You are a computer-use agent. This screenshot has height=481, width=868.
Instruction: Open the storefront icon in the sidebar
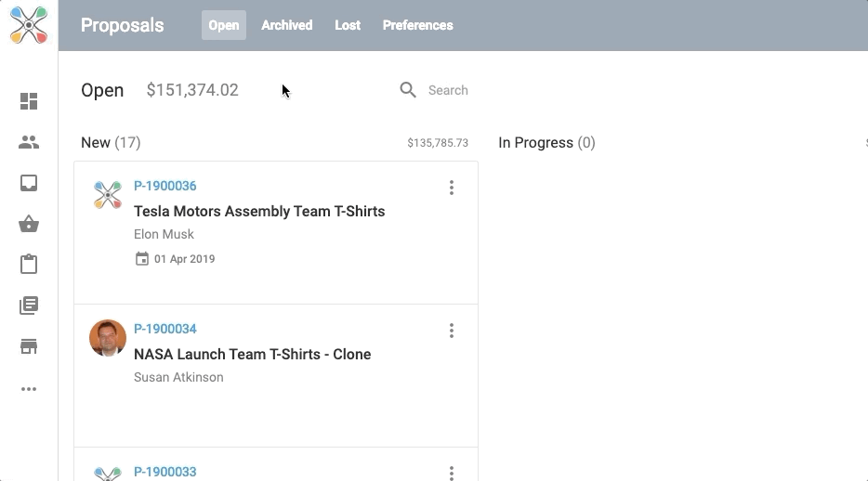(29, 346)
